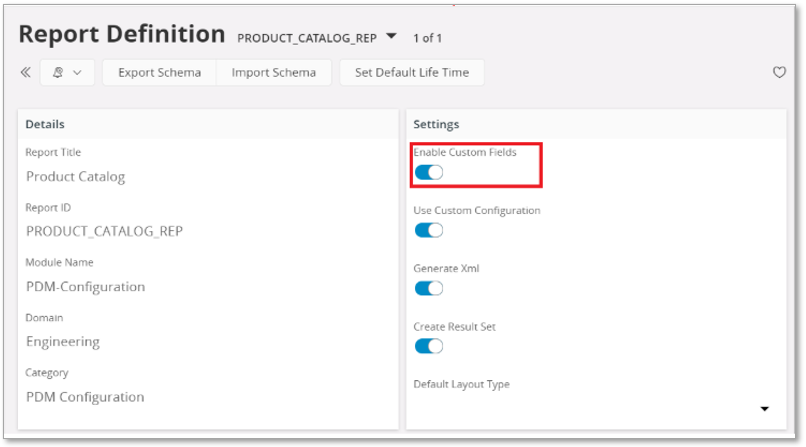
Task: Open the toolbar icon dropdown next to collapse arrows
Action: (67, 73)
